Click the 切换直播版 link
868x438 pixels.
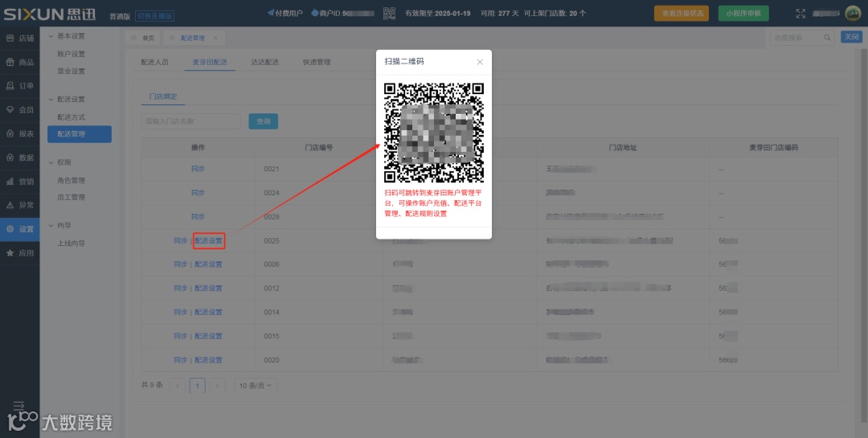154,16
